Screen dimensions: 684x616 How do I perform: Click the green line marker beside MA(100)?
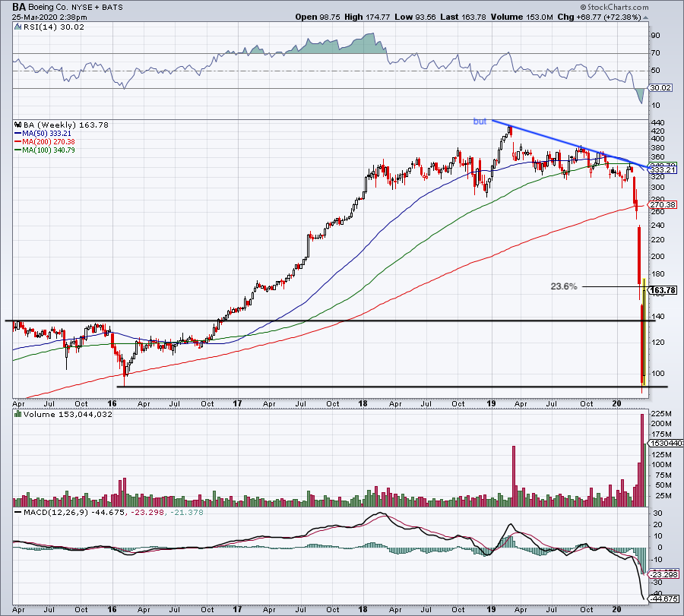click(x=18, y=150)
